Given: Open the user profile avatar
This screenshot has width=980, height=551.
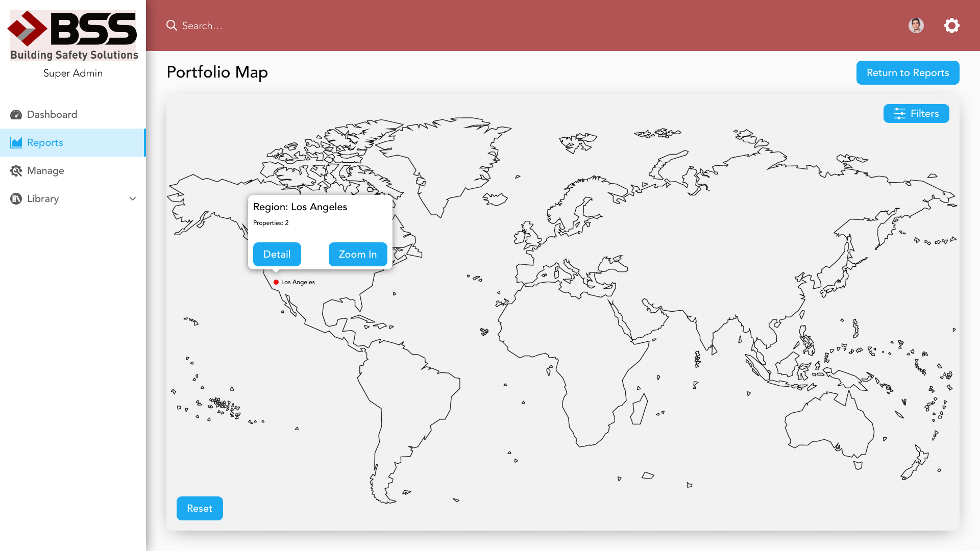Looking at the screenshot, I should coord(916,26).
